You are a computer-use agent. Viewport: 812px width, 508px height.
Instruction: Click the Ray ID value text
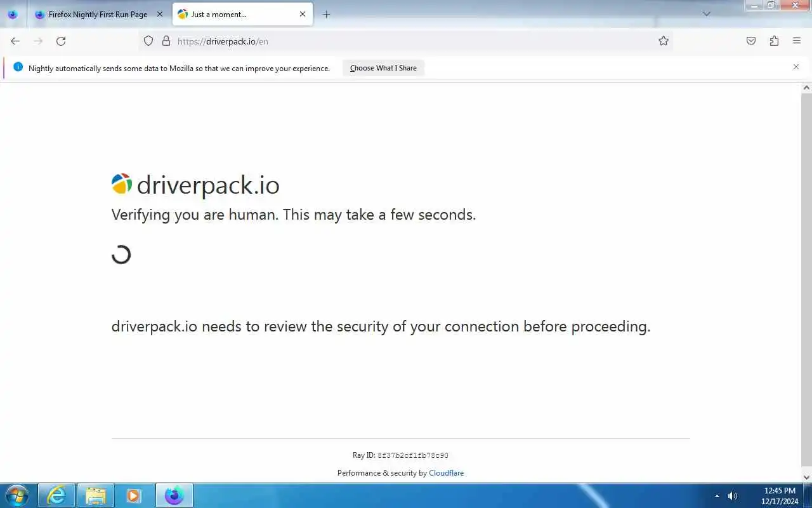413,455
